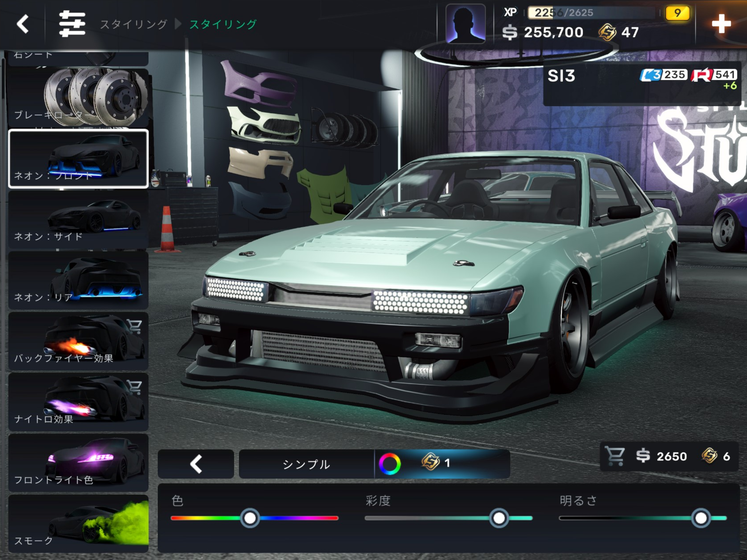
Task: Click the first スタイリング breadcrumb
Action: 134,24
